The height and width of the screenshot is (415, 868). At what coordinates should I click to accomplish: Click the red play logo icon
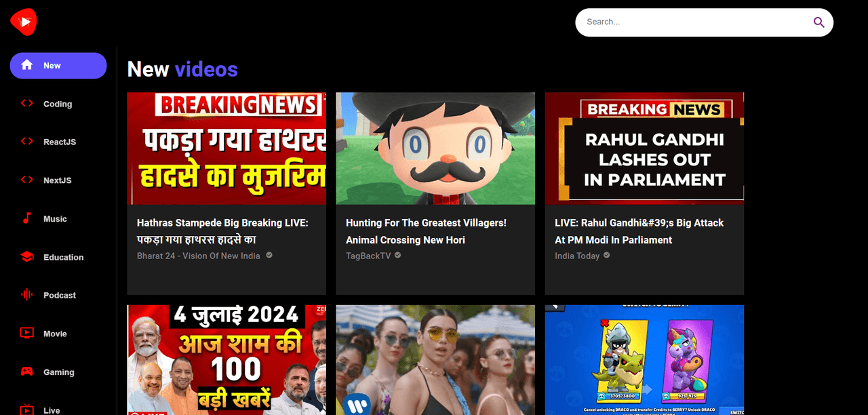23,22
